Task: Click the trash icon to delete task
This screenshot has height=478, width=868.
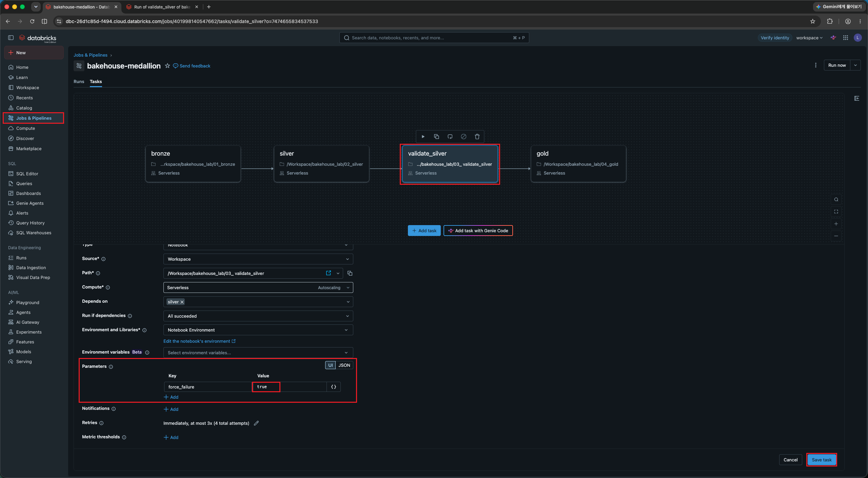Action: coord(477,137)
